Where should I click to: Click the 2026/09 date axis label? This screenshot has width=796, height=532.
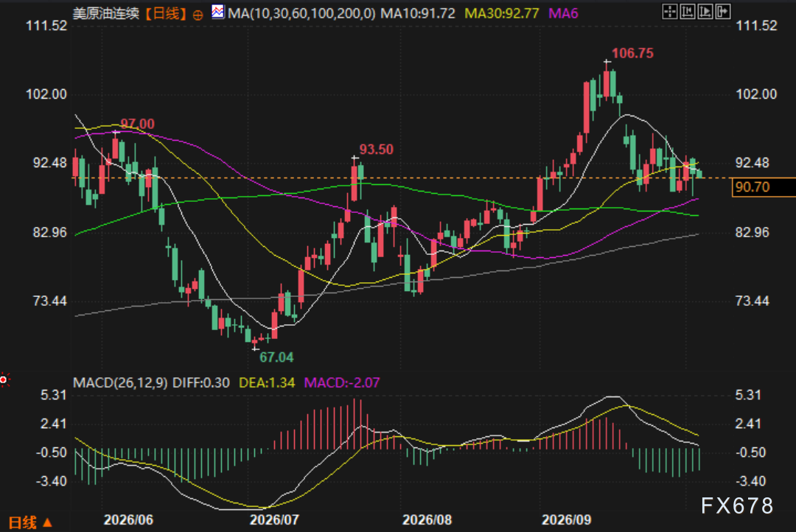567,519
